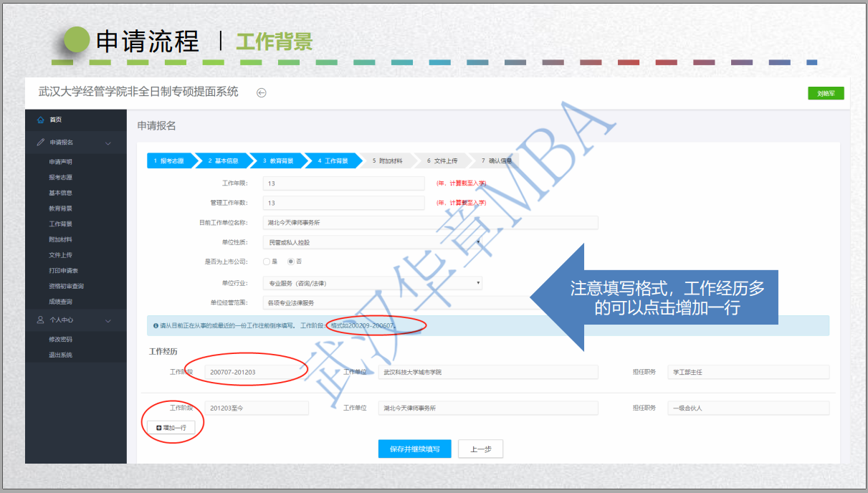Click the 申请报名 page heading text
Screen dimensions: 868x493
[156, 126]
